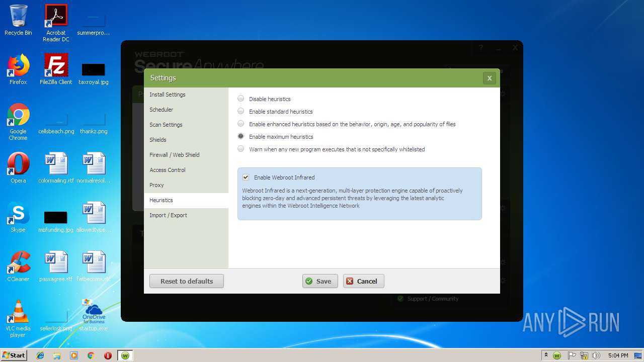Open Chrome taskbar icon
The width and height of the screenshot is (644, 362).
[91, 355]
